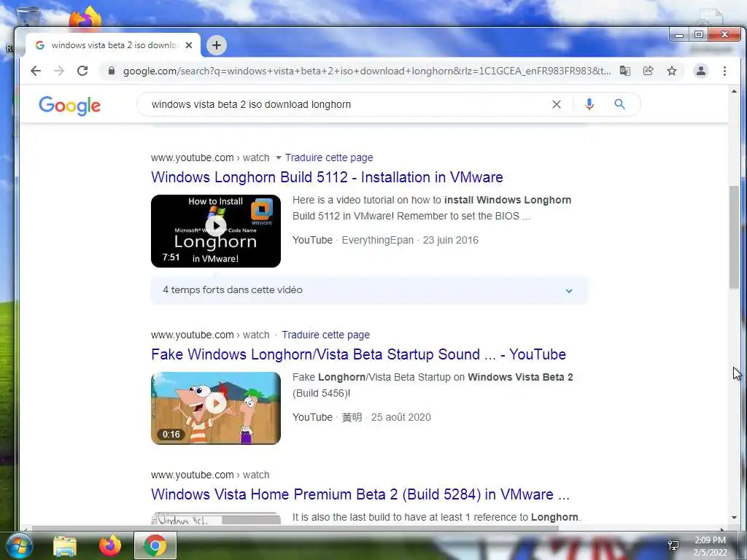Select Chrome taskbar button

click(x=155, y=545)
